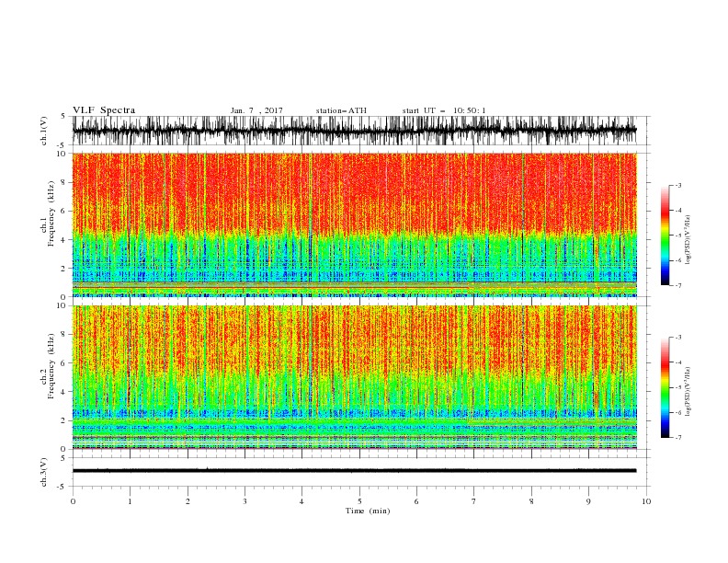Click the ch.2 spectrogram panel
728x563 pixels.
coord(354,377)
